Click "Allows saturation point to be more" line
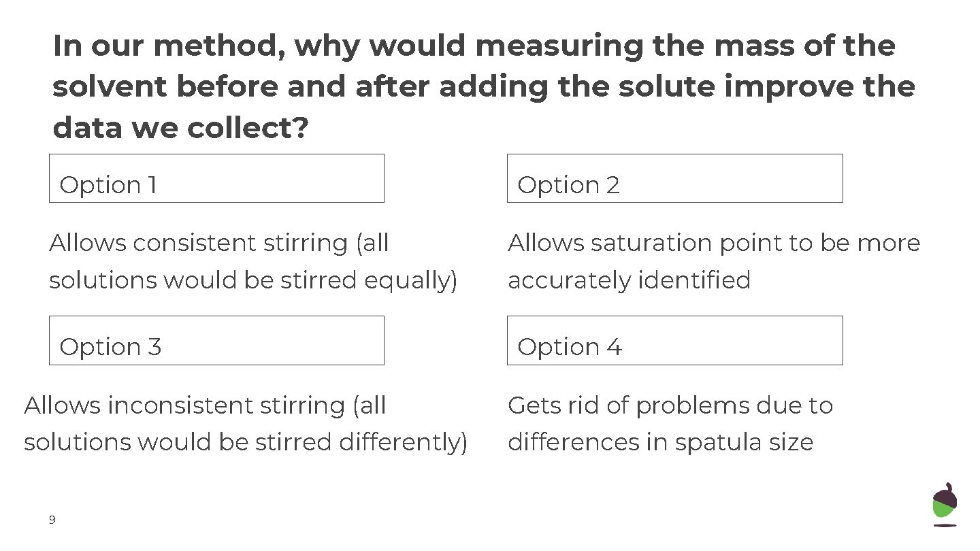 coord(714,243)
